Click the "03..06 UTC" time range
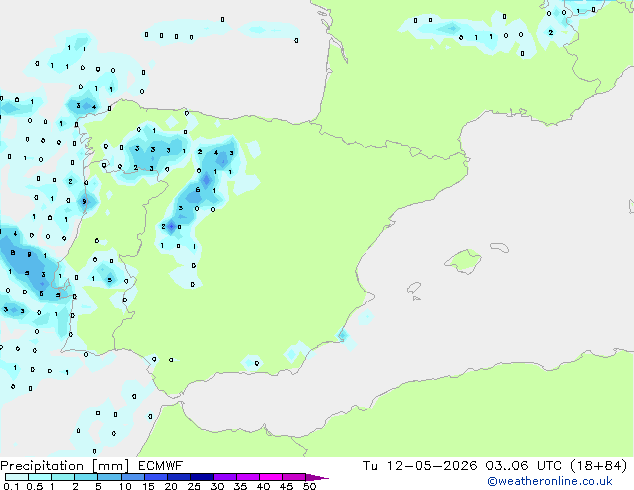 (x=523, y=466)
